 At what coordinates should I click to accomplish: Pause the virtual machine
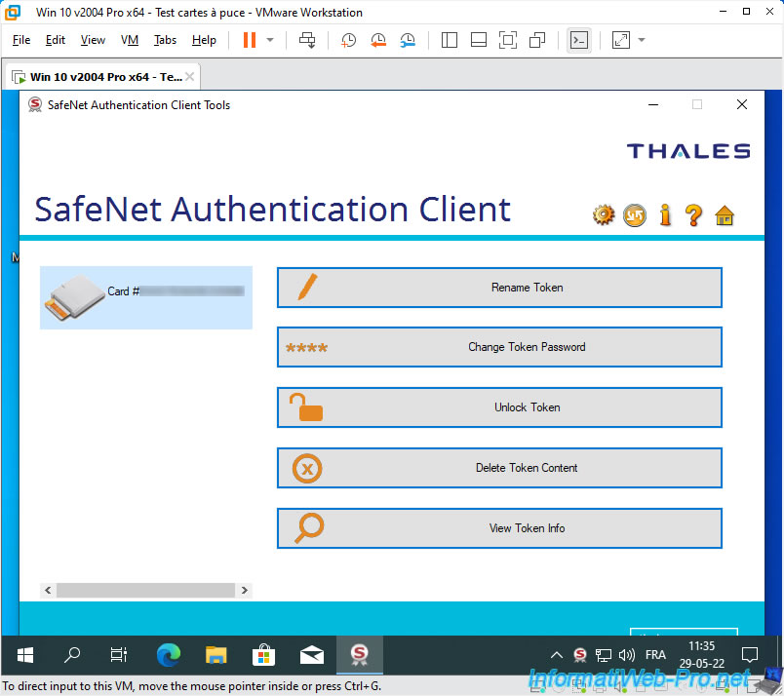point(250,40)
